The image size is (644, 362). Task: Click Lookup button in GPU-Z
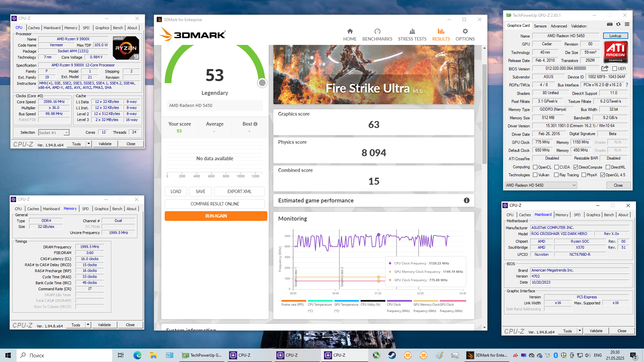[x=615, y=36]
